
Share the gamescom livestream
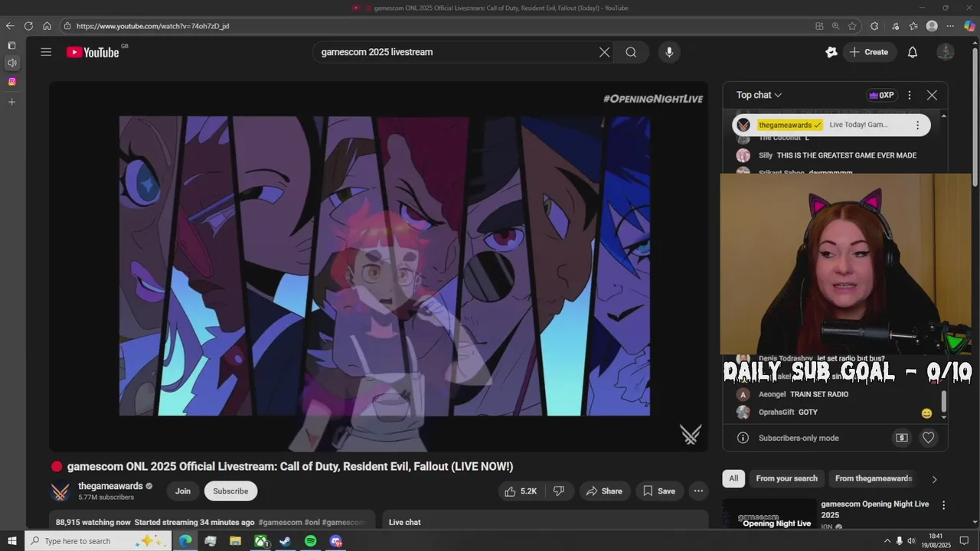[x=603, y=491]
